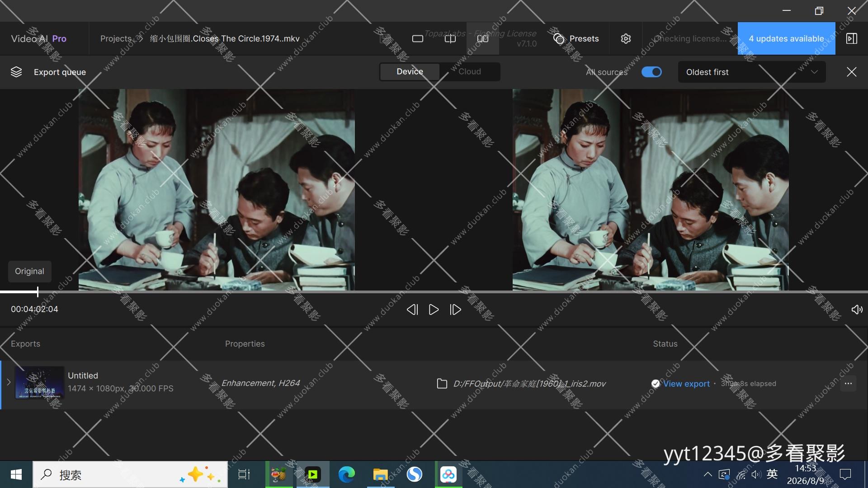The image size is (868, 488).
Task: Open the notification center icon
Action: pos(845,474)
